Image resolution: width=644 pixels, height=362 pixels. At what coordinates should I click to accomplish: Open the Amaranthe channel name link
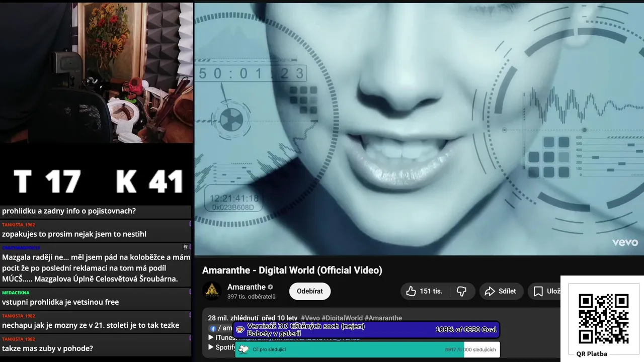click(x=246, y=287)
